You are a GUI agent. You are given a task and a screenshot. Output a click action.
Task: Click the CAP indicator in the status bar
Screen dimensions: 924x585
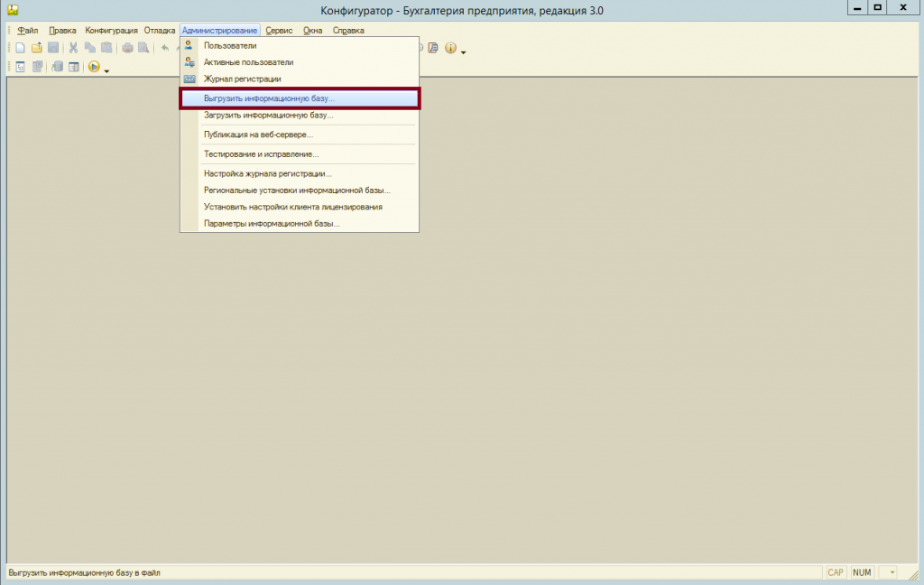tap(835, 572)
